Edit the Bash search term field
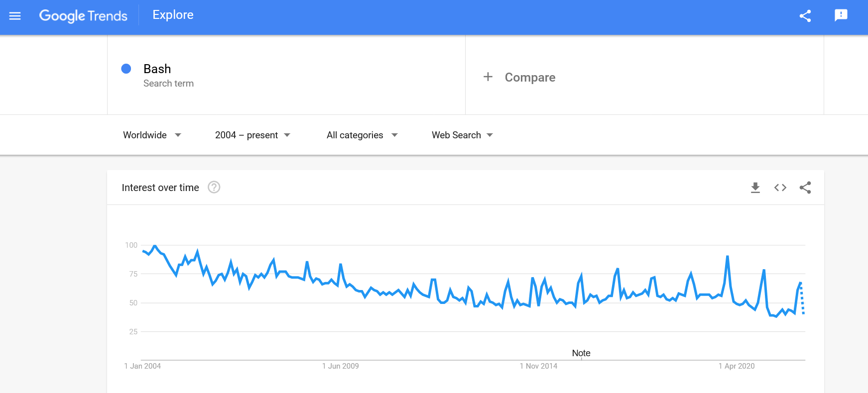 [157, 69]
